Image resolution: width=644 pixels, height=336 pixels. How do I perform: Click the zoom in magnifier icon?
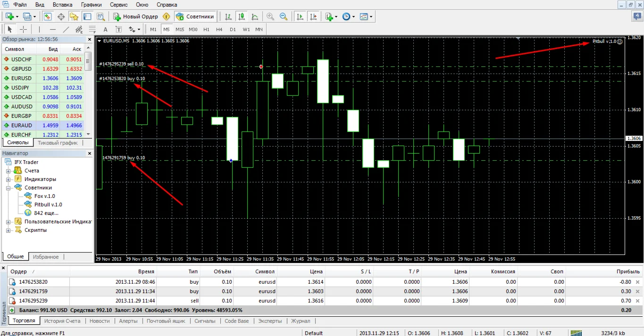[x=270, y=16]
